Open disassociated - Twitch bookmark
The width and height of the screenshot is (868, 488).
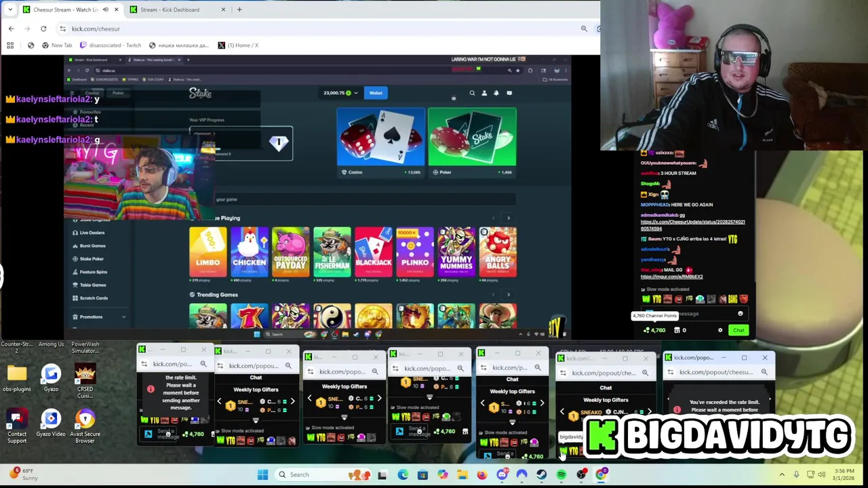click(x=111, y=45)
